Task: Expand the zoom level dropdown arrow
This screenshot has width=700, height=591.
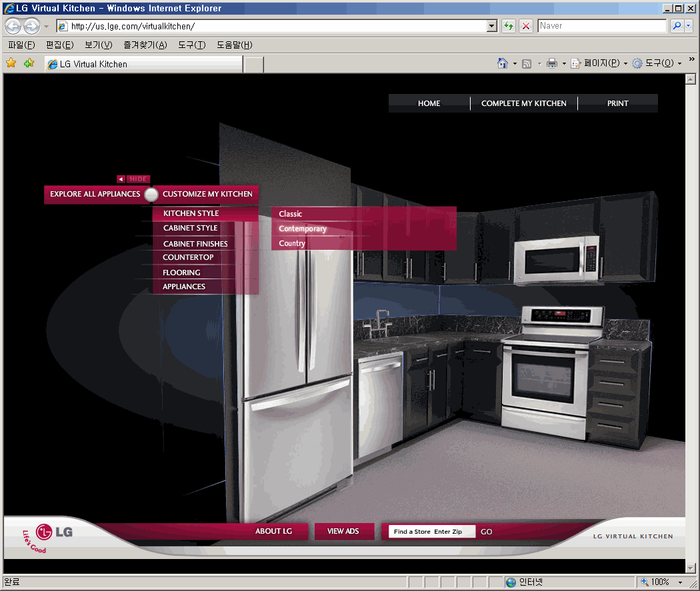Action: coord(680,582)
